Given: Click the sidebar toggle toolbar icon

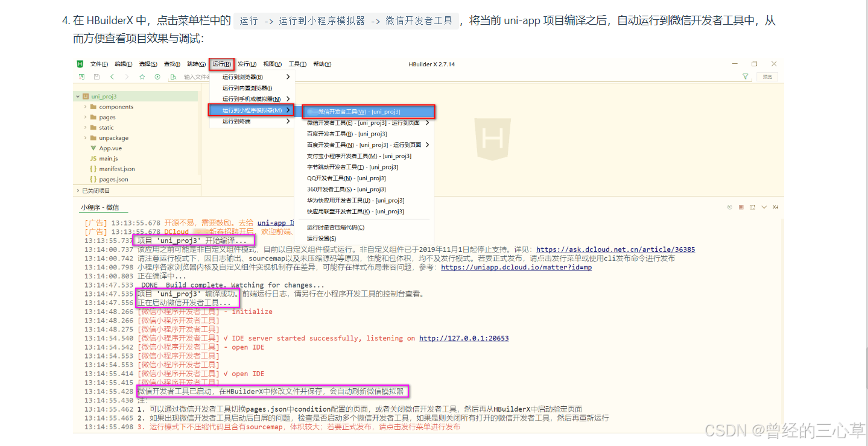Looking at the screenshot, I should pos(81,77).
